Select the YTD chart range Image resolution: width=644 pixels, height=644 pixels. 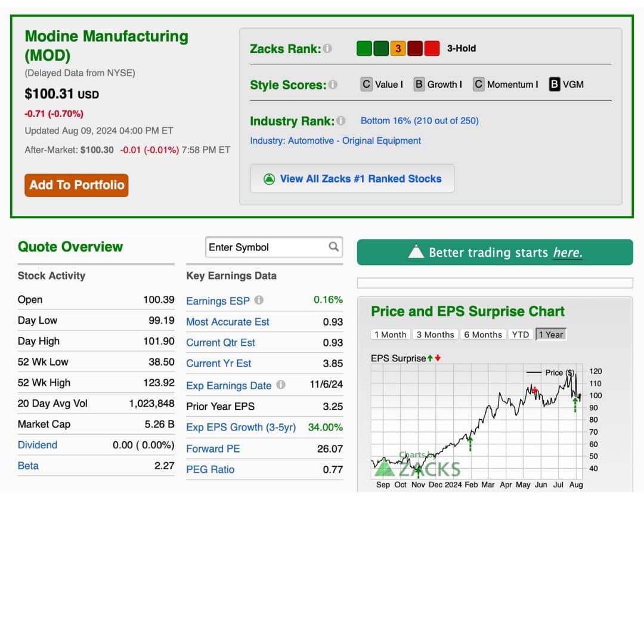(x=521, y=335)
